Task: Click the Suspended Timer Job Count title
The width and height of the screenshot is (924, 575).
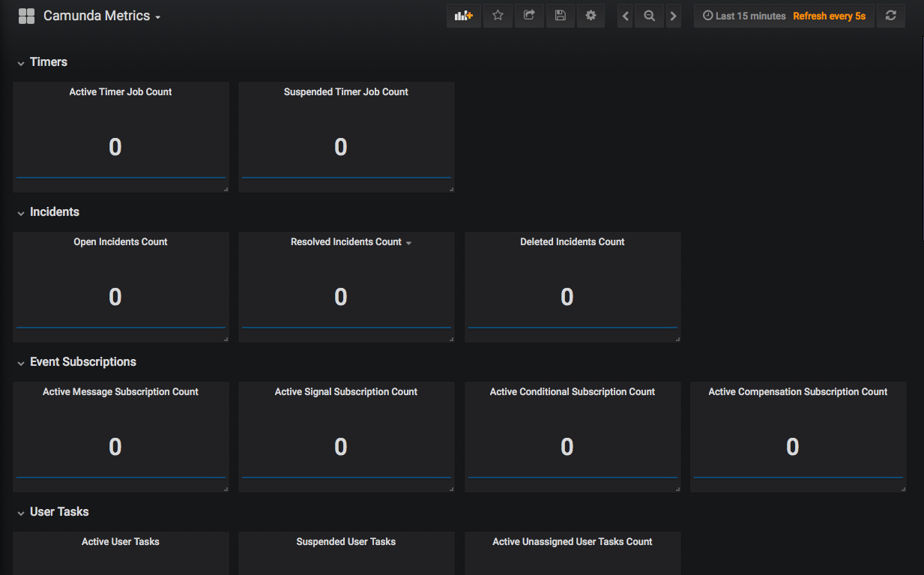Action: 346,91
